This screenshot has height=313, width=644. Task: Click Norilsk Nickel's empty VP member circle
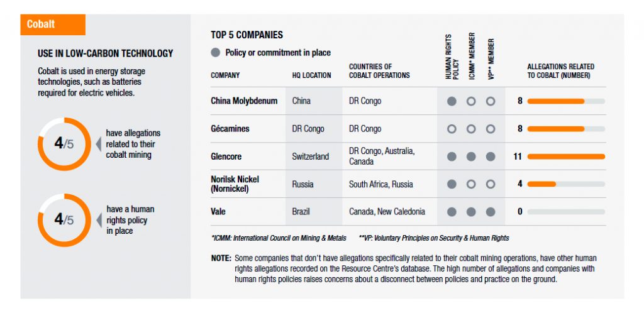pos(491,184)
